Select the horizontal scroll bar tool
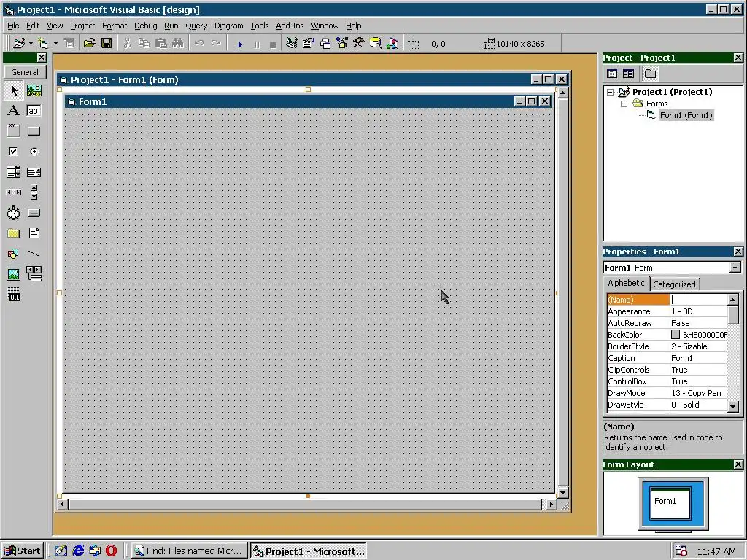The image size is (747, 560). pyautogui.click(x=13, y=192)
